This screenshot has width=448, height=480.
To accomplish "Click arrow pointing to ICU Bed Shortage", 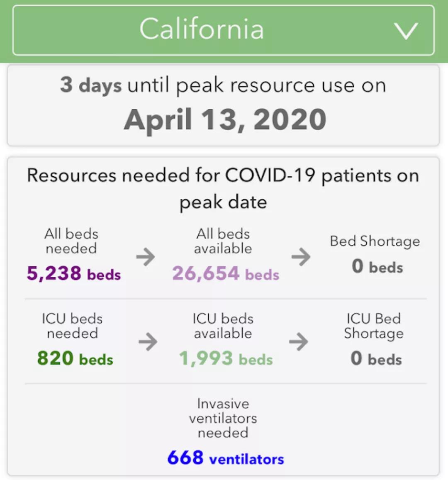I will tap(298, 341).
